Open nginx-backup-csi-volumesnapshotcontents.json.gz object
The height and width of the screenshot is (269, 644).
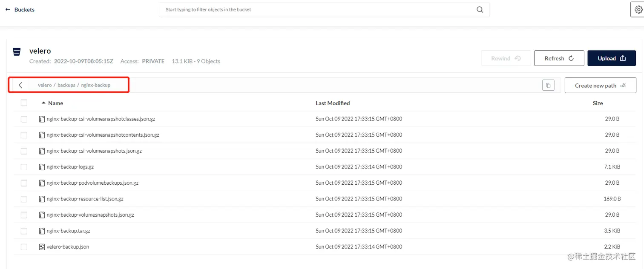(103, 135)
